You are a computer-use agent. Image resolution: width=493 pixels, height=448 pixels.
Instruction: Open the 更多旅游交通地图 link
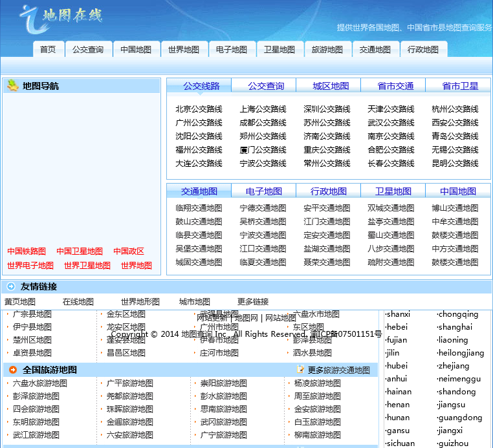coord(339,370)
